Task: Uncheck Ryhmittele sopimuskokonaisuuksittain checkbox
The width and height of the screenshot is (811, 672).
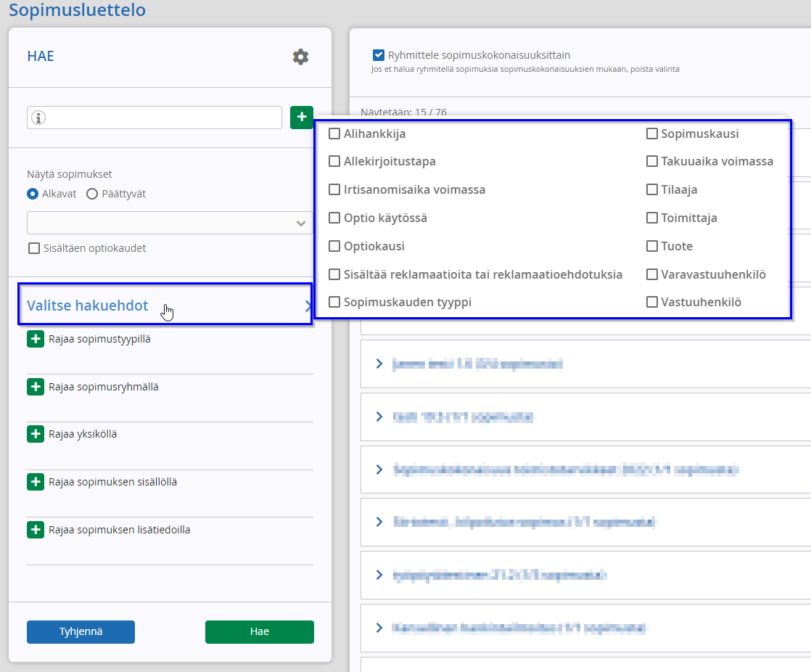Action: point(379,55)
